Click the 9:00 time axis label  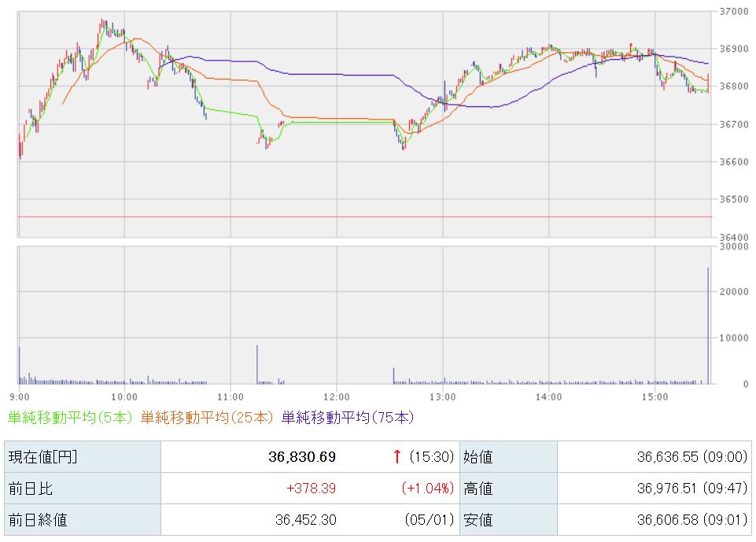pyautogui.click(x=20, y=396)
